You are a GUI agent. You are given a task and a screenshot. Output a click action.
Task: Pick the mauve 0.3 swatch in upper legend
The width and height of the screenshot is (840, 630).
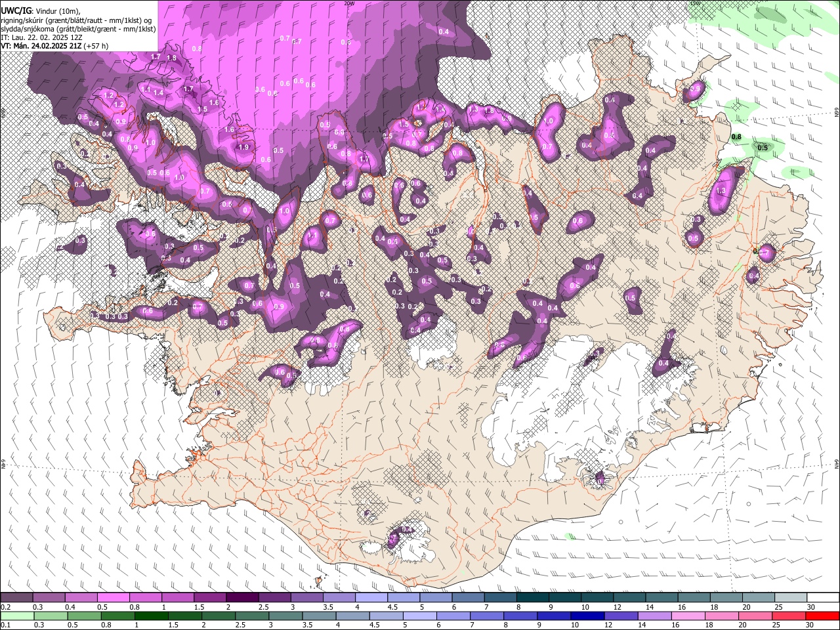(49, 598)
